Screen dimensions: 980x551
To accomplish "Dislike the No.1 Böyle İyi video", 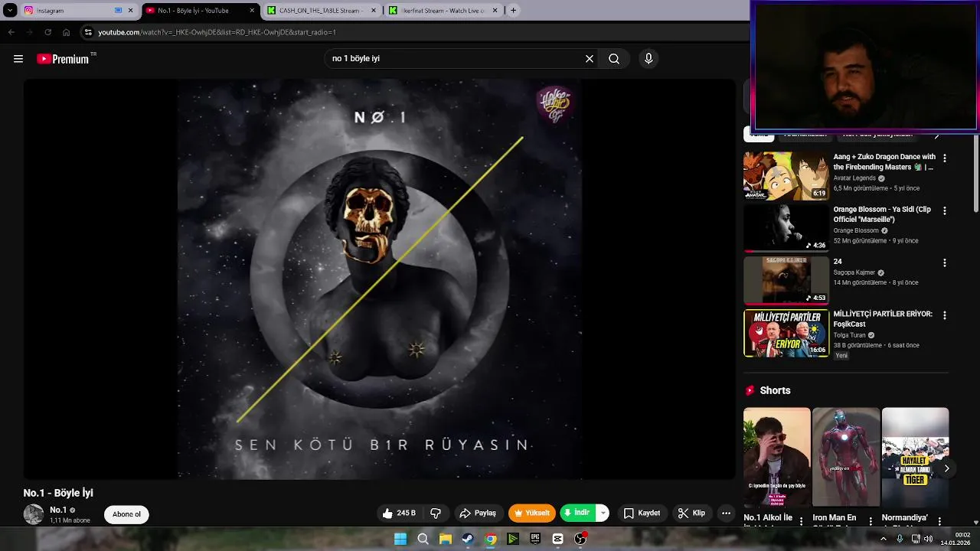I will click(x=436, y=514).
